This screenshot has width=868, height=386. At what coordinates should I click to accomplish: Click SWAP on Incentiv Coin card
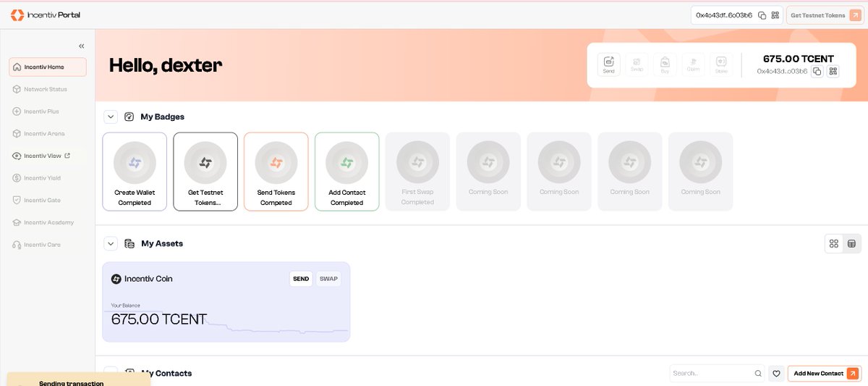tap(328, 279)
